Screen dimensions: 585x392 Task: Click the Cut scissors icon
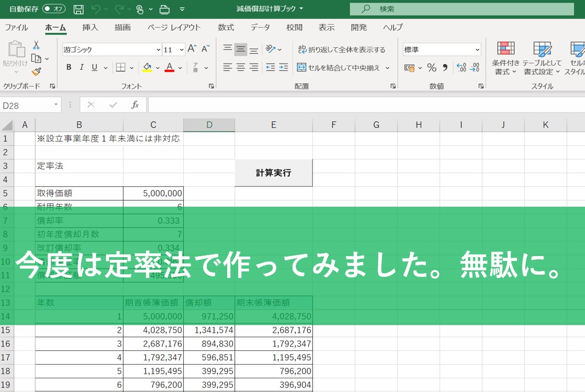(36, 45)
